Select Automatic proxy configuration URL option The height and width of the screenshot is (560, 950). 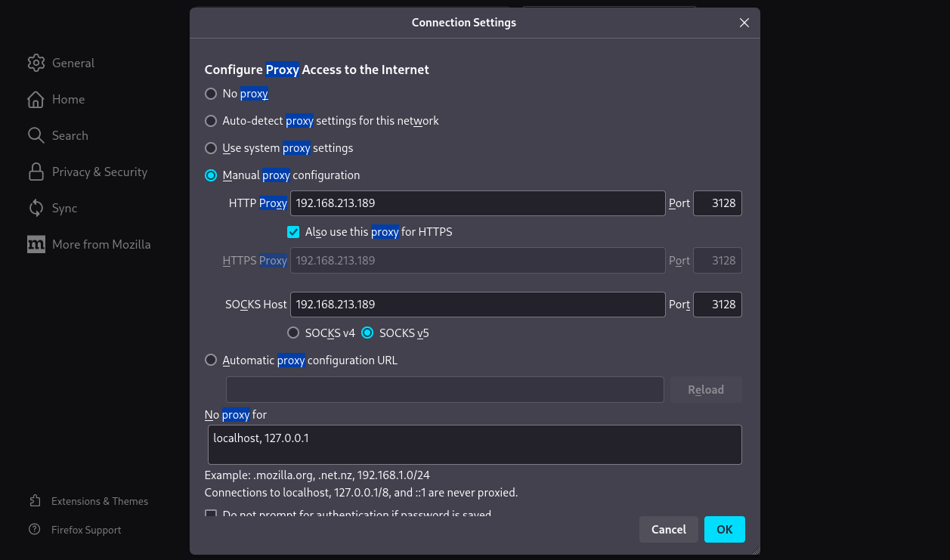[x=211, y=360]
